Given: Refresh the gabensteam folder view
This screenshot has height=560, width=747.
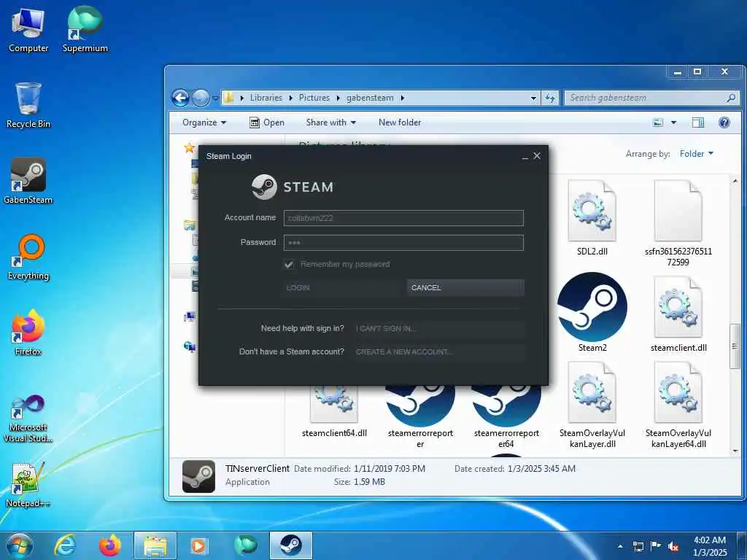Looking at the screenshot, I should tap(550, 98).
